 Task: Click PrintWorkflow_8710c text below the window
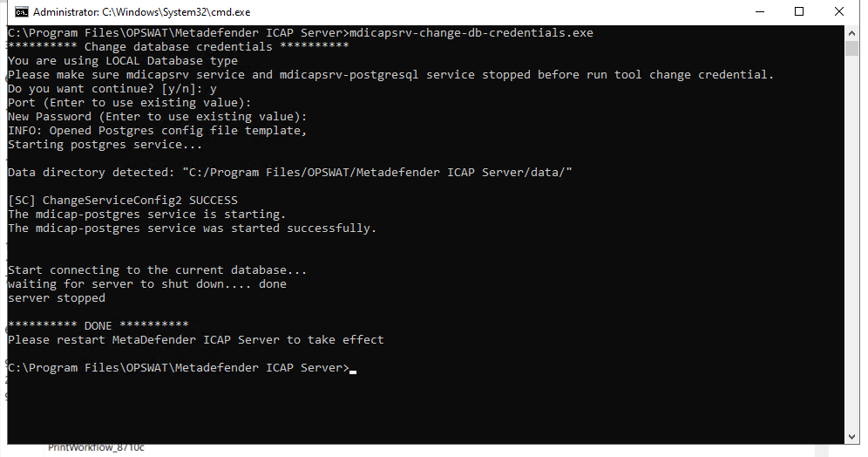pyautogui.click(x=97, y=447)
